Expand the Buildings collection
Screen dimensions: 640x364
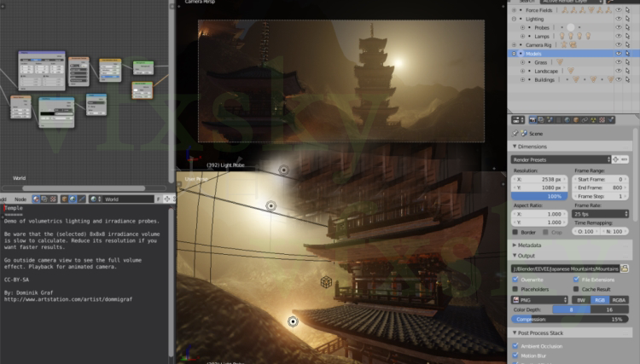[522, 79]
